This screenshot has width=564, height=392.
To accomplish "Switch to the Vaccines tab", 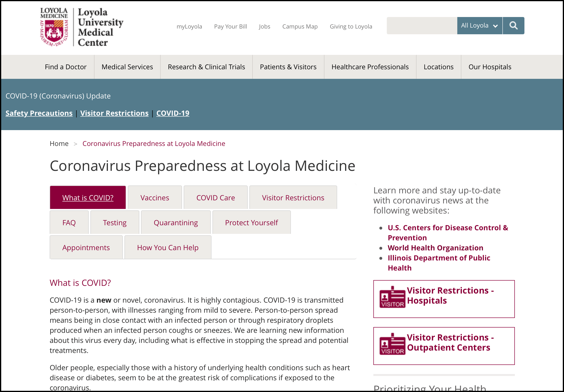I will pos(155,197).
